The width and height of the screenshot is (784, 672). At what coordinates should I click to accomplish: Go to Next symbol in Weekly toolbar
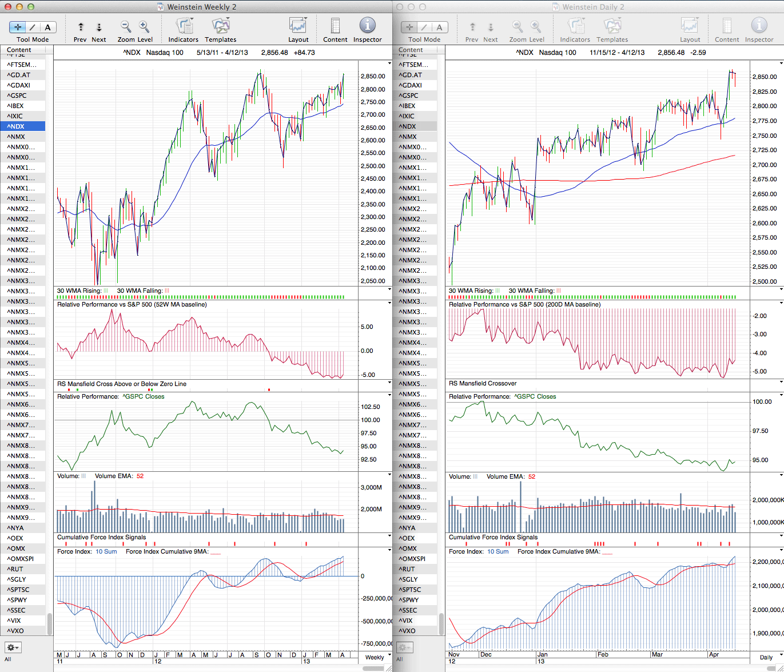[99, 27]
